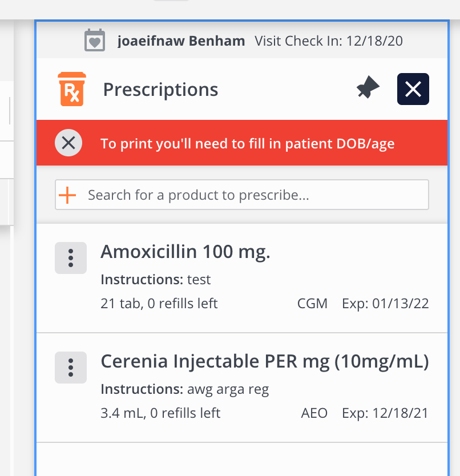Pin the Prescriptions panel
This screenshot has width=460, height=476.
point(368,89)
